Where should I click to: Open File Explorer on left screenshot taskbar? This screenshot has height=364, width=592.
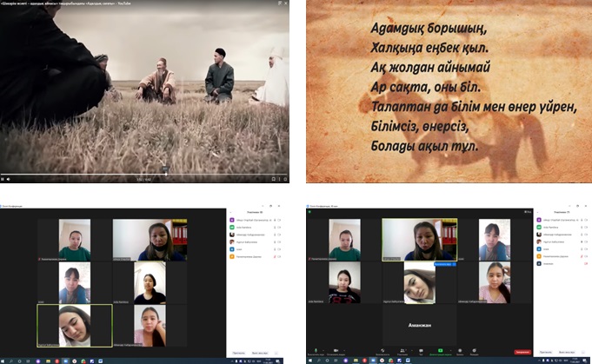point(48,361)
